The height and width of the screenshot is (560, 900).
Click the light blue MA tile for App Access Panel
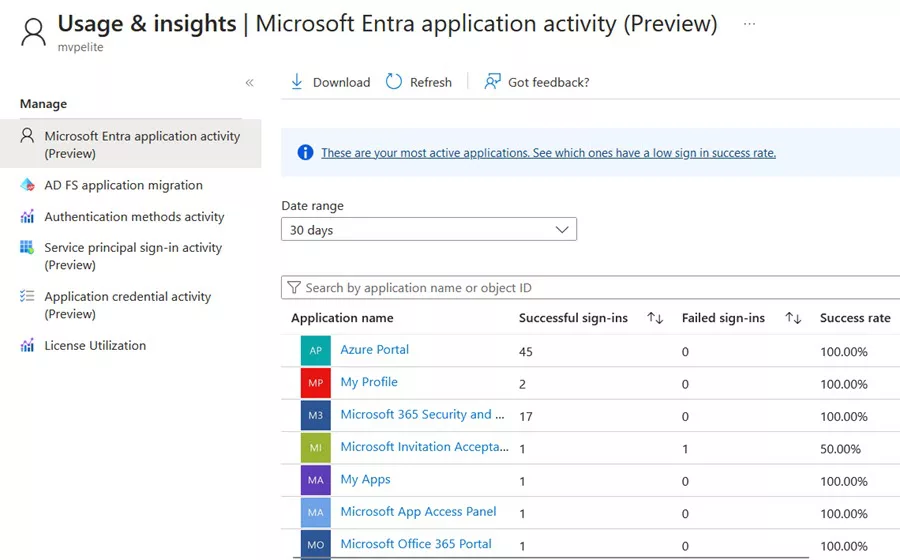(x=316, y=512)
